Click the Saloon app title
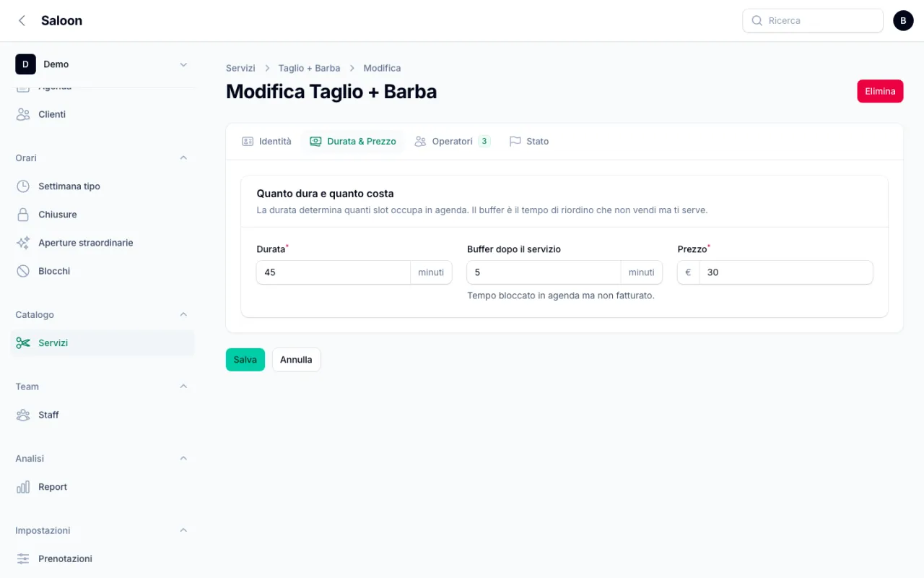Image resolution: width=924 pixels, height=578 pixels. point(61,21)
